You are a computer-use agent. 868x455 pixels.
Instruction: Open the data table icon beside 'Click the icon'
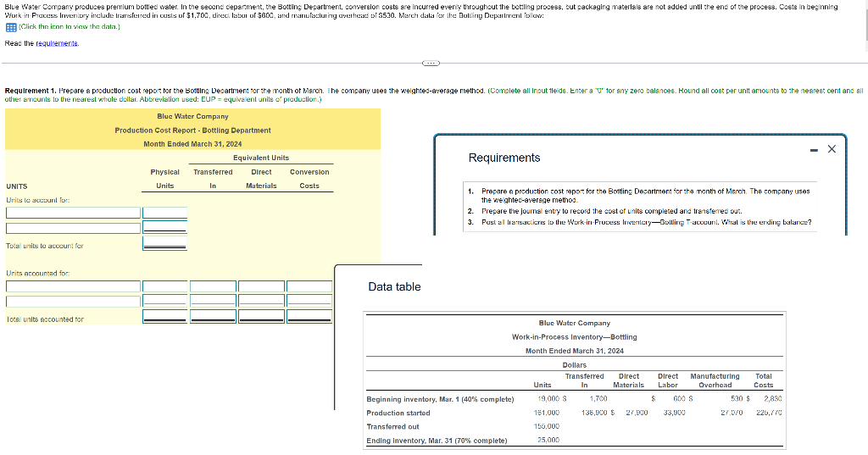coord(10,27)
